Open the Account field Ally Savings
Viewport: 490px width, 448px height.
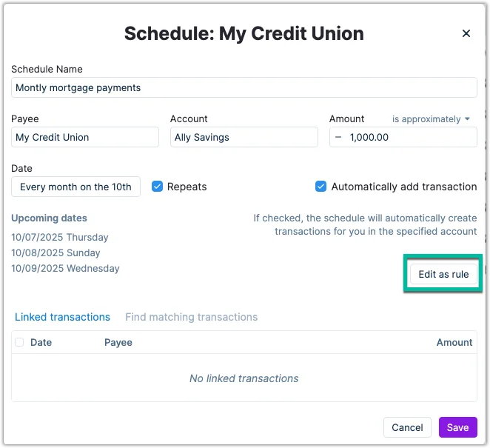click(244, 137)
